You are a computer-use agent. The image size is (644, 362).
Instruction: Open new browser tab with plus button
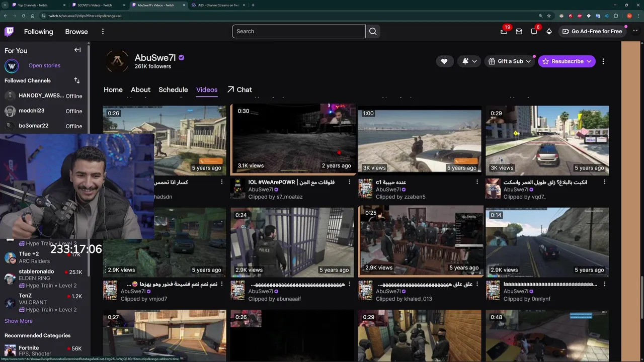click(x=253, y=5)
